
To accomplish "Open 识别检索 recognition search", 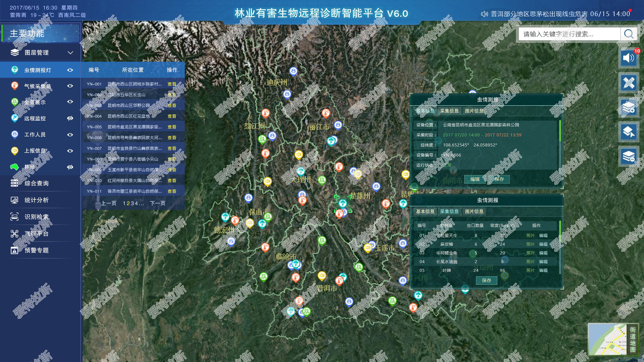I will pyautogui.click(x=36, y=217).
